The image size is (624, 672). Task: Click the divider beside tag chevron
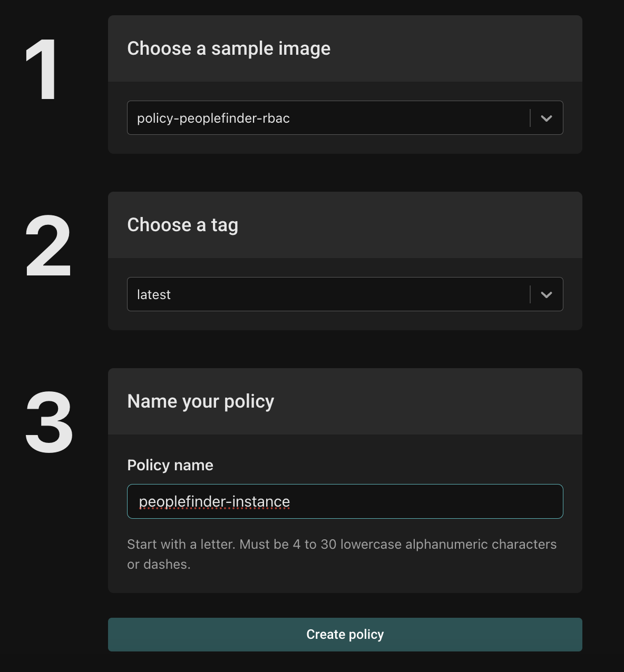click(x=530, y=294)
